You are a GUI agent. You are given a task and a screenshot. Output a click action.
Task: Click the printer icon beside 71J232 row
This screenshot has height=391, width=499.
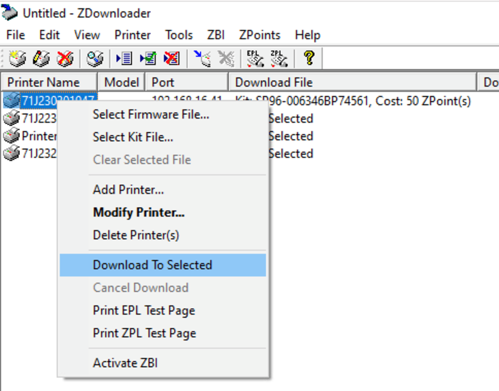(x=12, y=153)
